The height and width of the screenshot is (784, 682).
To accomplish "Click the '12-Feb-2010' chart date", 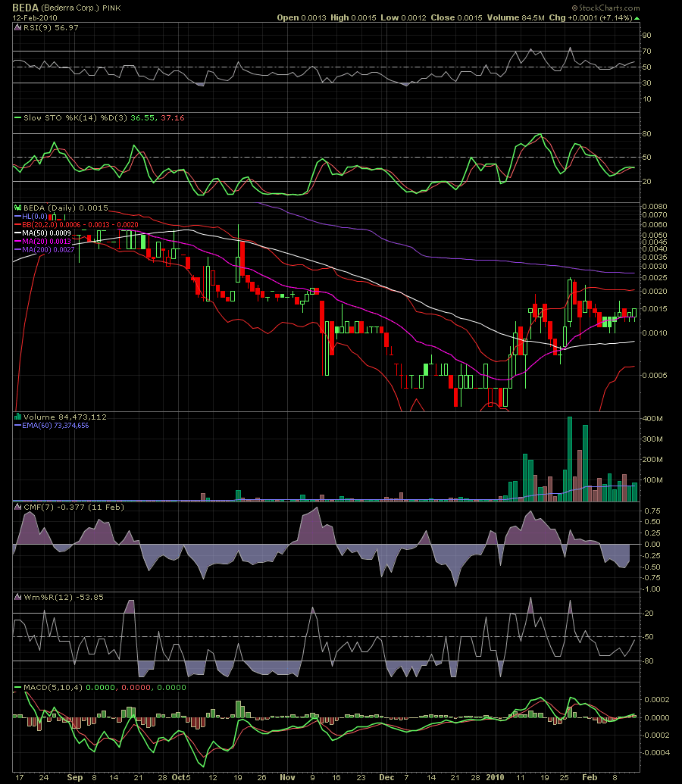I will [x=35, y=18].
